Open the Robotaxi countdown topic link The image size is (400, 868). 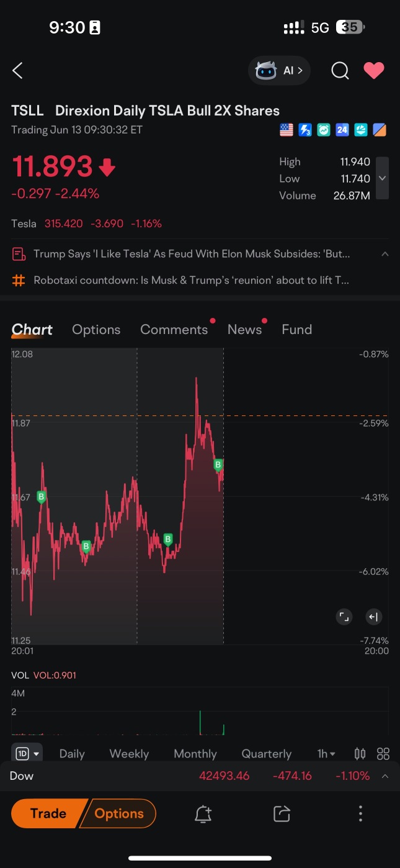pos(192,281)
